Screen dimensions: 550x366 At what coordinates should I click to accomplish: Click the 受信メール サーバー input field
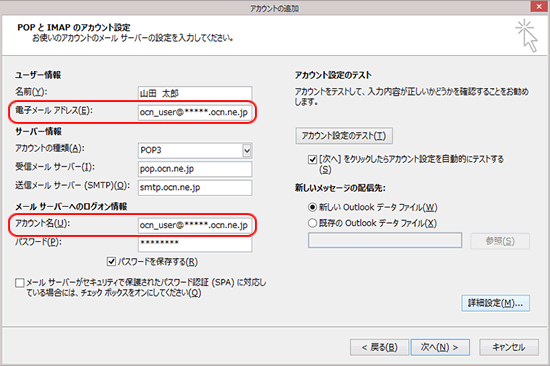(195, 169)
